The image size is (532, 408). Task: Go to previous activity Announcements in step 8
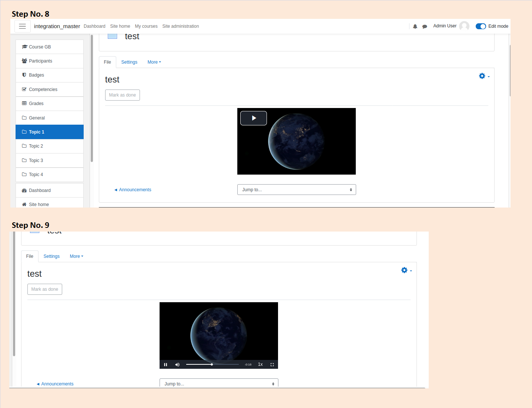(133, 190)
